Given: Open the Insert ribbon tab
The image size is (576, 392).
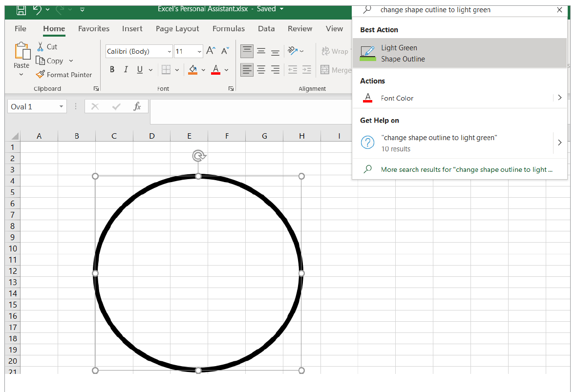Looking at the screenshot, I should [132, 29].
